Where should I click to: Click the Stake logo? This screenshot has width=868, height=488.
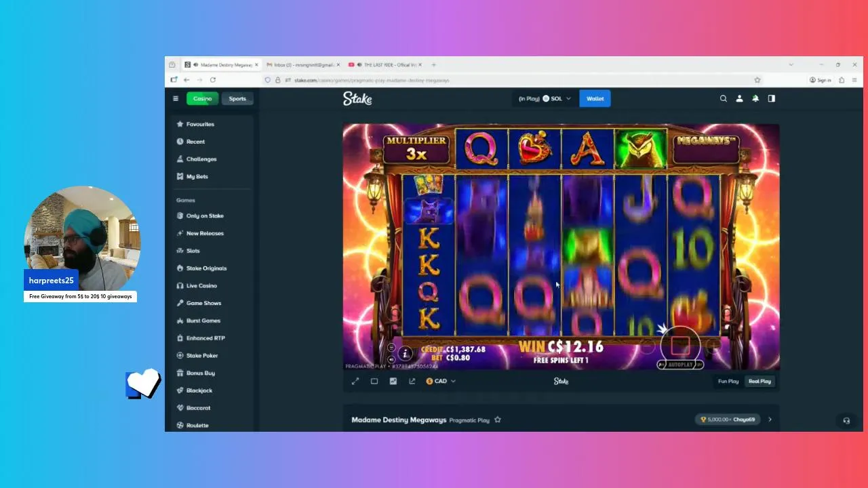tap(357, 98)
